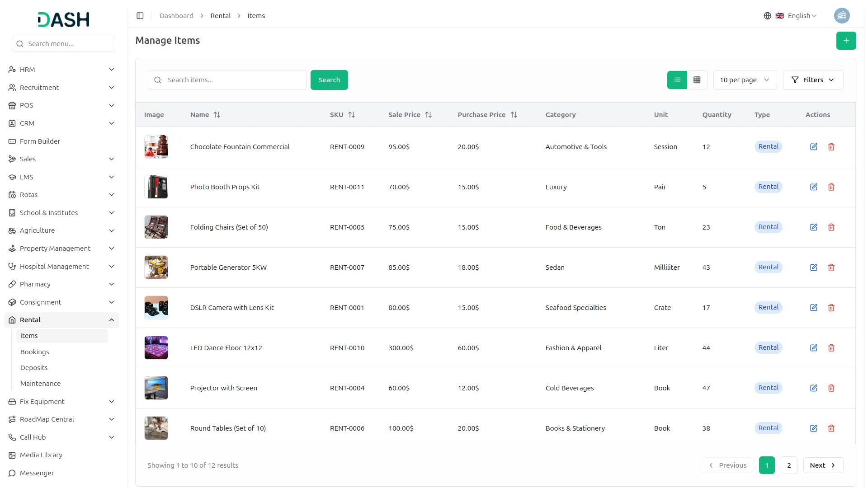Image resolution: width=868 pixels, height=488 pixels.
Task: Click the green add new item button
Action: tap(846, 40)
